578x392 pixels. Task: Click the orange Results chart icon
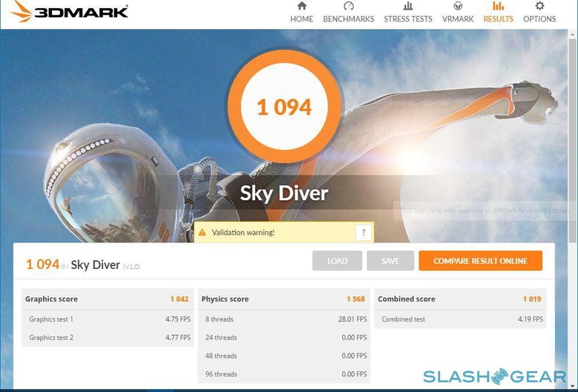[x=499, y=6]
